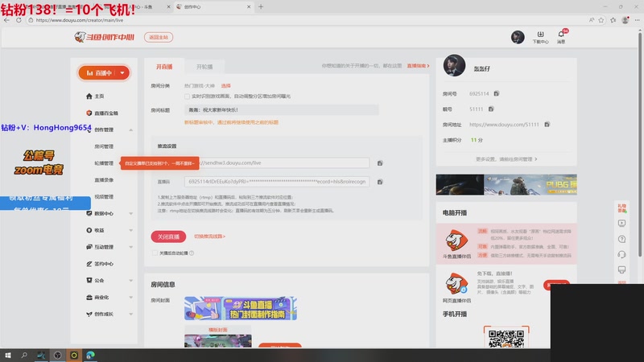
Task: Enable 实时识别游戏画面 auto-partition checkbox
Action: point(188,97)
